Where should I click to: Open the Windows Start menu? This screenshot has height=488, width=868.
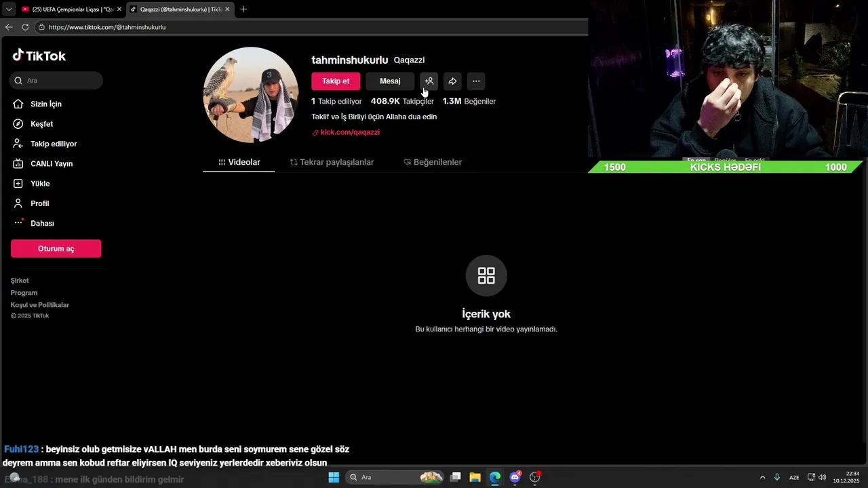pos(334,477)
